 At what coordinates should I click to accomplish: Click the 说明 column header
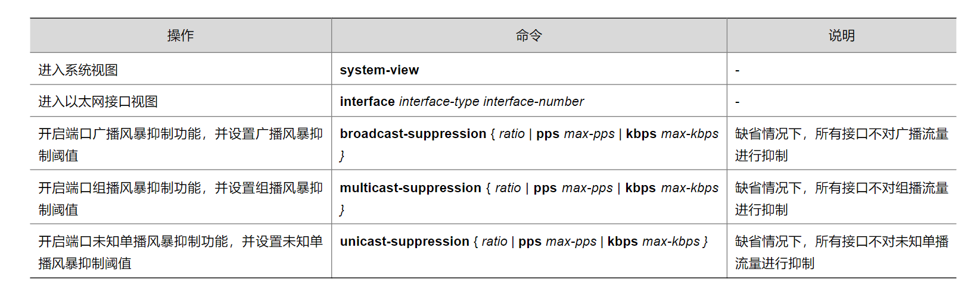coord(841,36)
